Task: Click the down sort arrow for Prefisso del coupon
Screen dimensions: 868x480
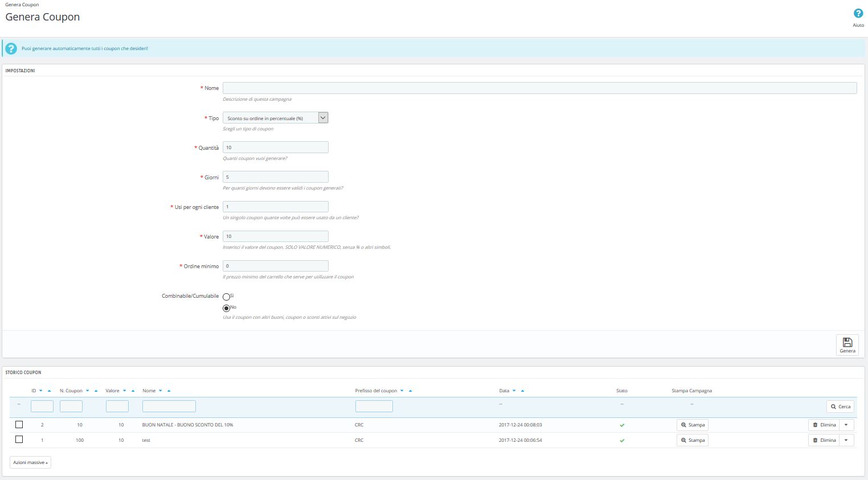Action: pyautogui.click(x=402, y=391)
